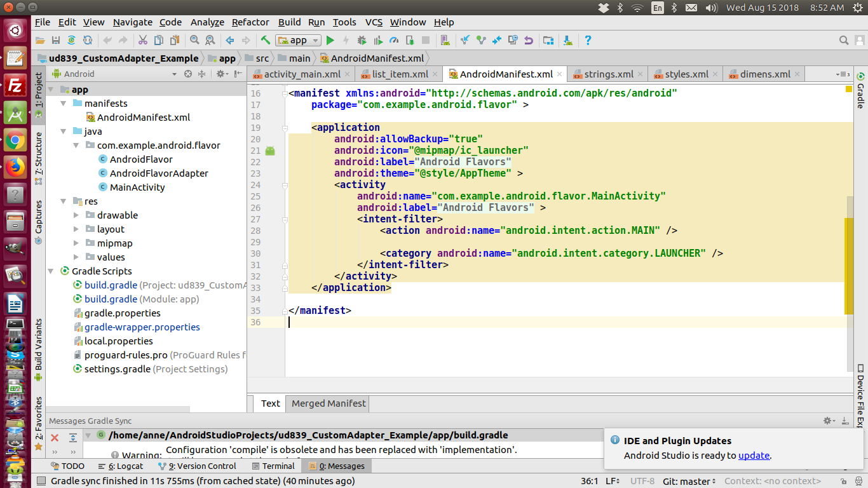Sync project with Gradle files icon
The image size is (868, 488).
coord(71,40)
